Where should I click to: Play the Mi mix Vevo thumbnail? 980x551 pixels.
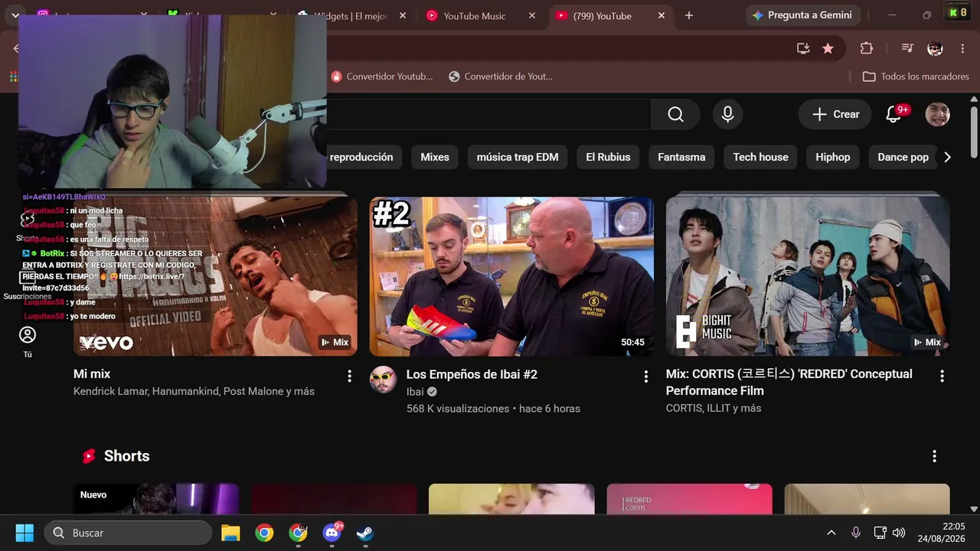[x=215, y=276]
